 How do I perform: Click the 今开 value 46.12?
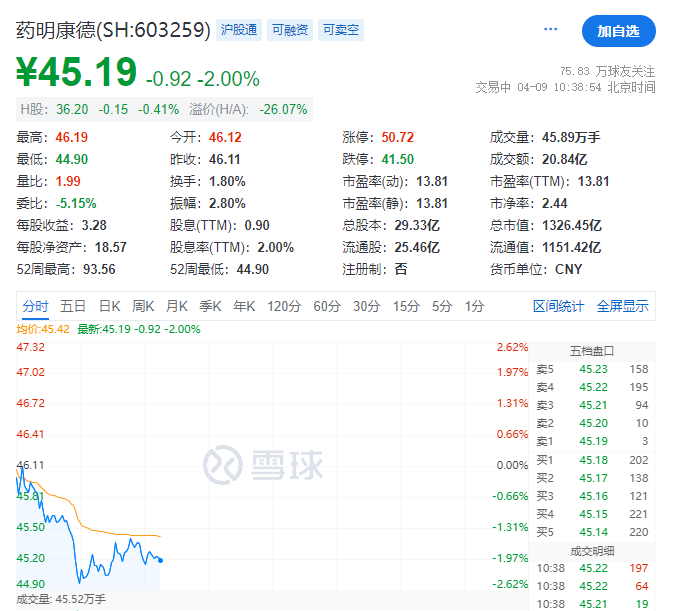coord(225,137)
